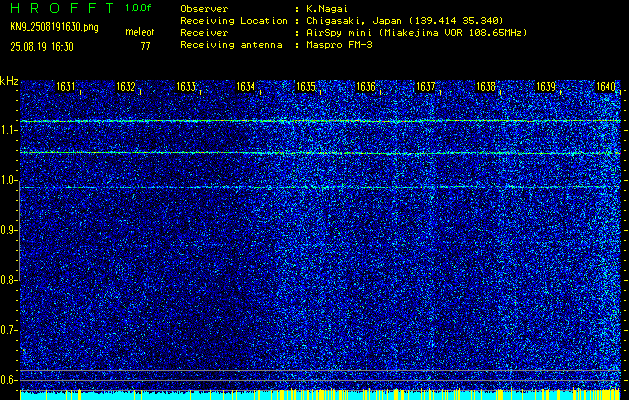Click the date stamp 25.08.19 16:30

pos(42,47)
